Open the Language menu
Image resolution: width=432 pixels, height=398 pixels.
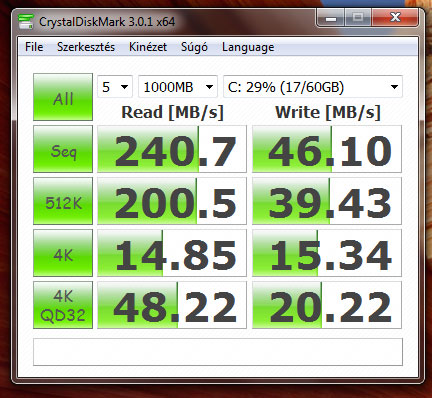[x=248, y=47]
